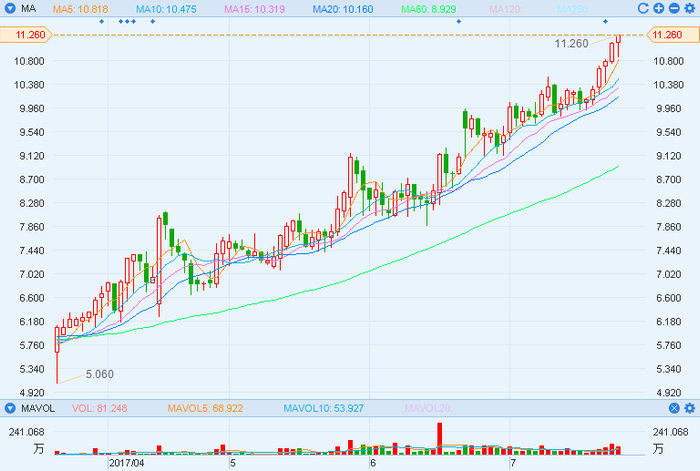This screenshot has height=471, width=700.
Task: Click the diamond event marker above June
Action: [458, 21]
